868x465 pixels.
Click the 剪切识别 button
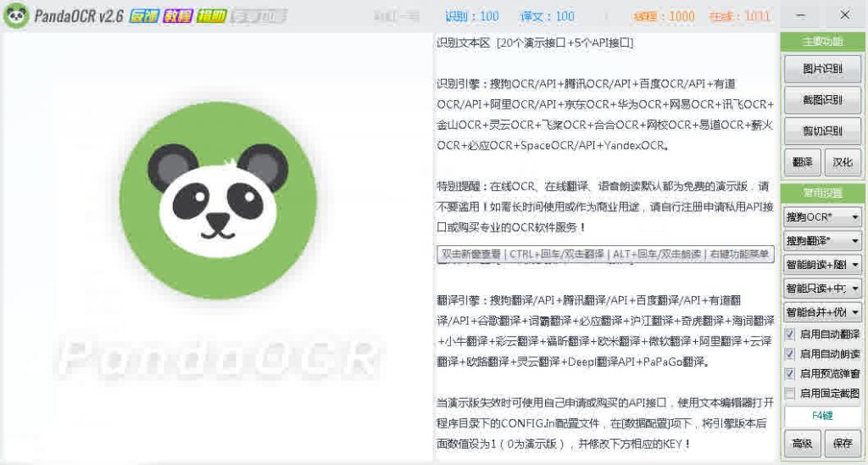822,131
